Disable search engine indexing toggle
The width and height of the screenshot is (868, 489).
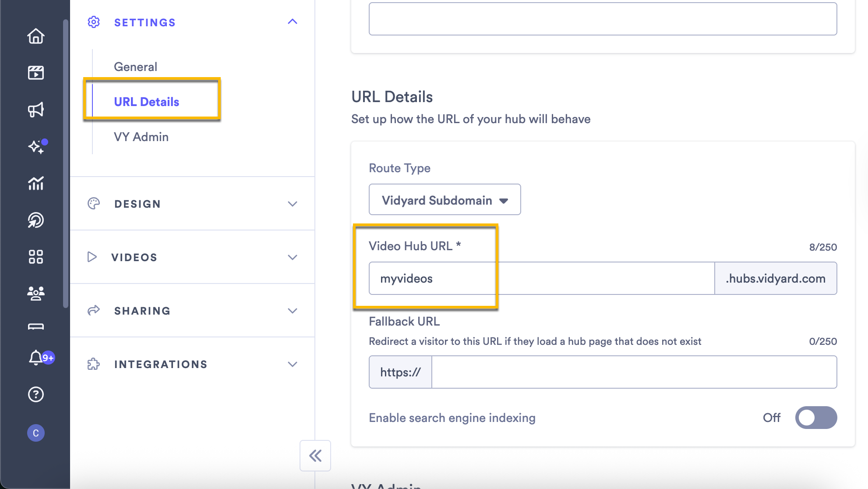point(815,418)
